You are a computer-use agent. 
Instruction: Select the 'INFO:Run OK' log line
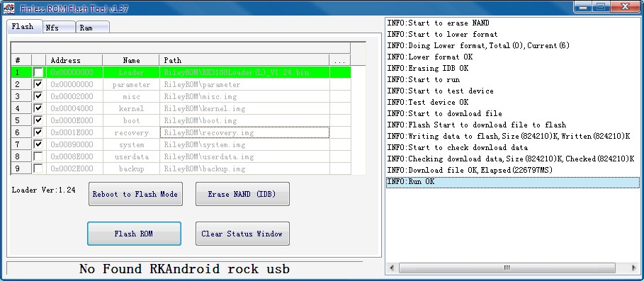(x=512, y=182)
